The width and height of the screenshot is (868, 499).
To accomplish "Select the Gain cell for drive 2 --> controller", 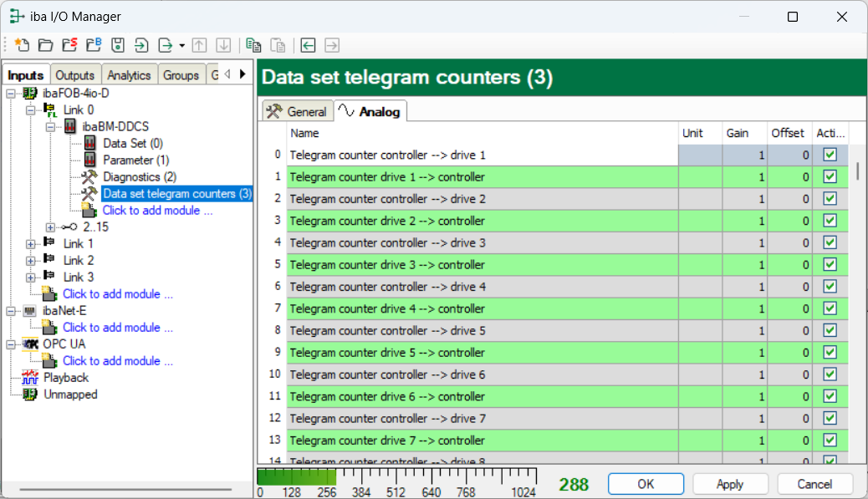I will 745,221.
